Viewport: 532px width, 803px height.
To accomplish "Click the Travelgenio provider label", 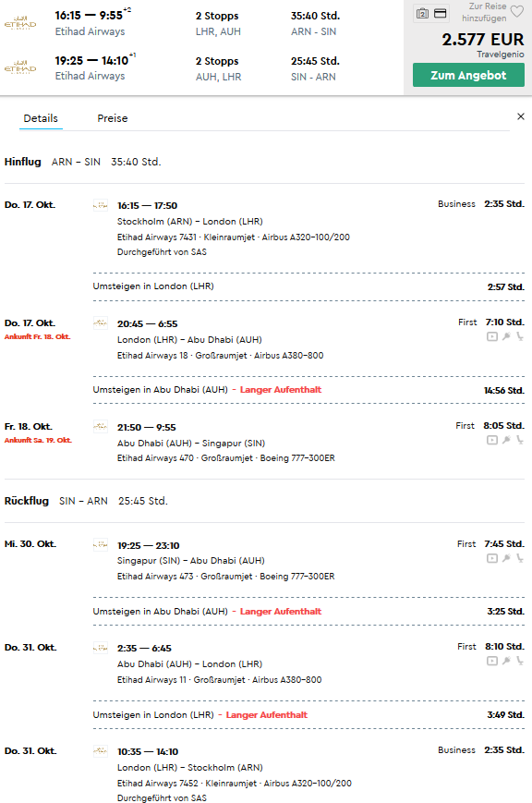I will (x=501, y=55).
